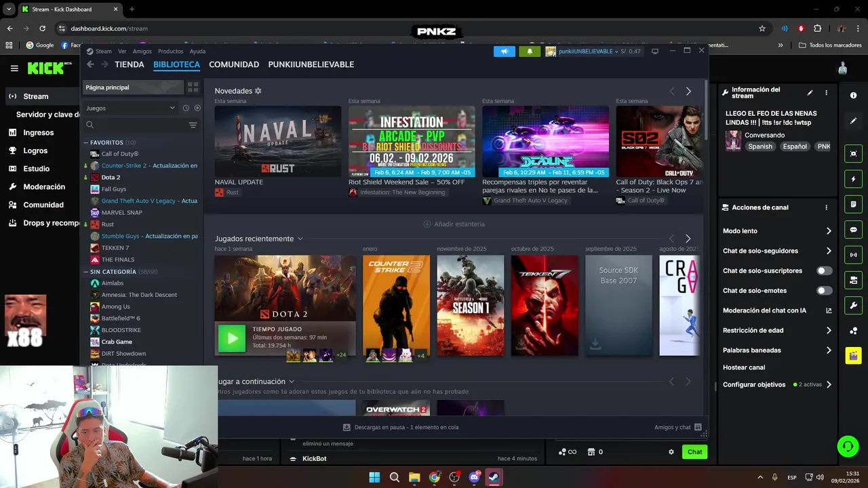
Task: Open Counter-Strike 2 recent game cover
Action: (396, 305)
